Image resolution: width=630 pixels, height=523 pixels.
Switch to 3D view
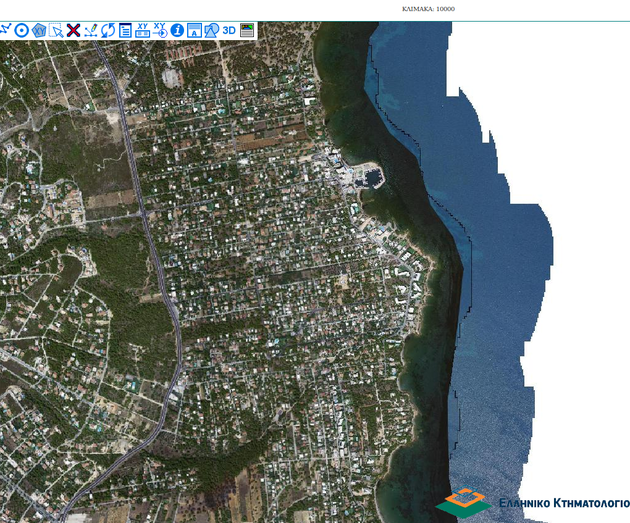(229, 31)
